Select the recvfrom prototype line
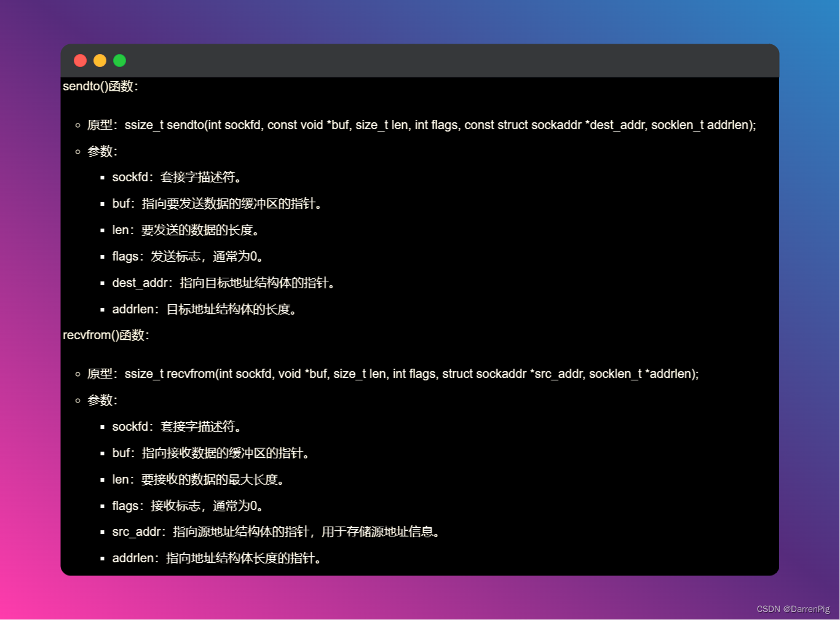This screenshot has height=620, width=840. point(393,374)
